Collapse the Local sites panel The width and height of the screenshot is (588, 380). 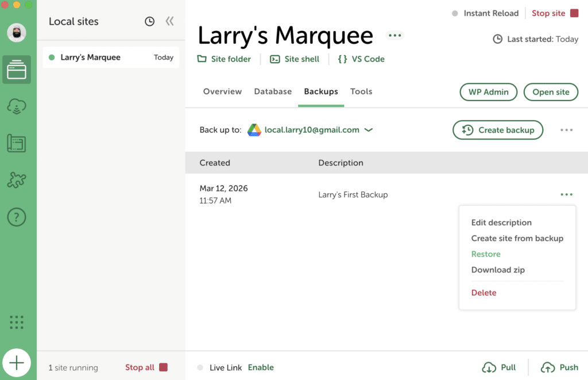(x=169, y=21)
